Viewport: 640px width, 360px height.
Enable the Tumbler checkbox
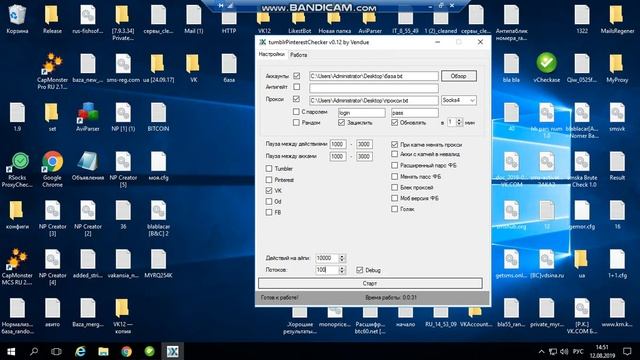coord(269,169)
